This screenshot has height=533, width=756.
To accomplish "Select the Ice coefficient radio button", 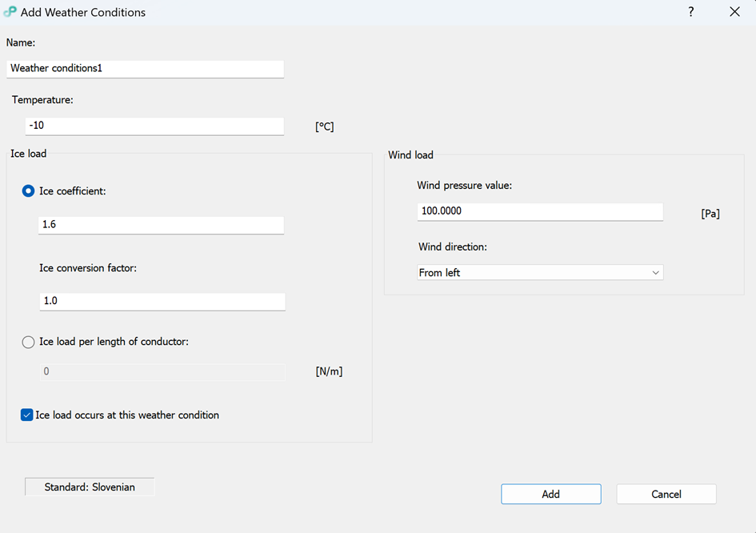I will point(29,191).
